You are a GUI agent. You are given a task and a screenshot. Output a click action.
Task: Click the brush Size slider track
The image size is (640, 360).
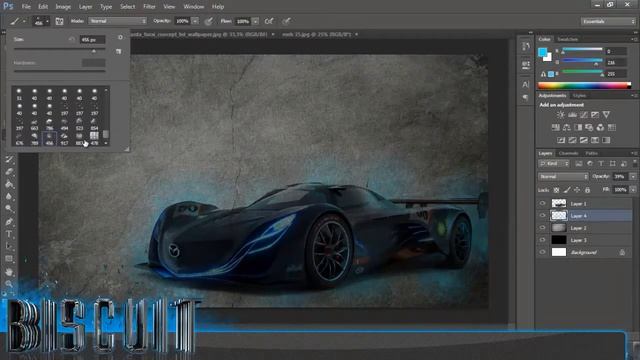[60, 49]
